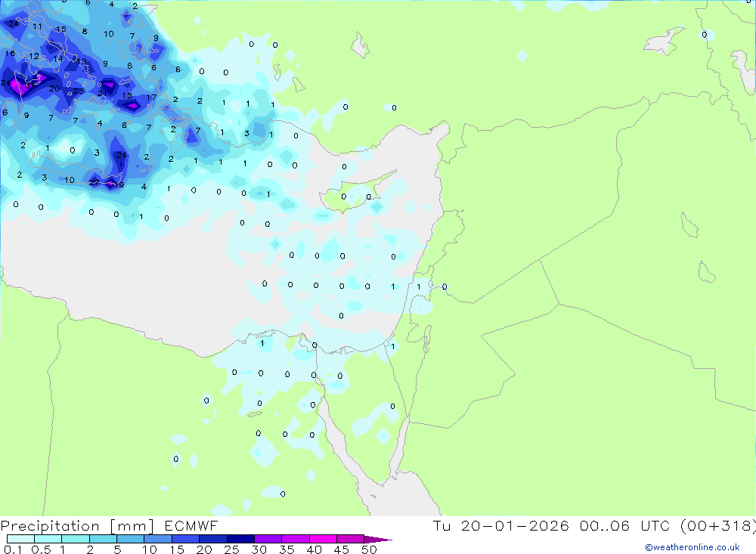Viewport: 756px width, 554px height.
Task: Click the 'Tu 20-01-2026 00..06 UTC' timestamp
Action: coord(553,525)
